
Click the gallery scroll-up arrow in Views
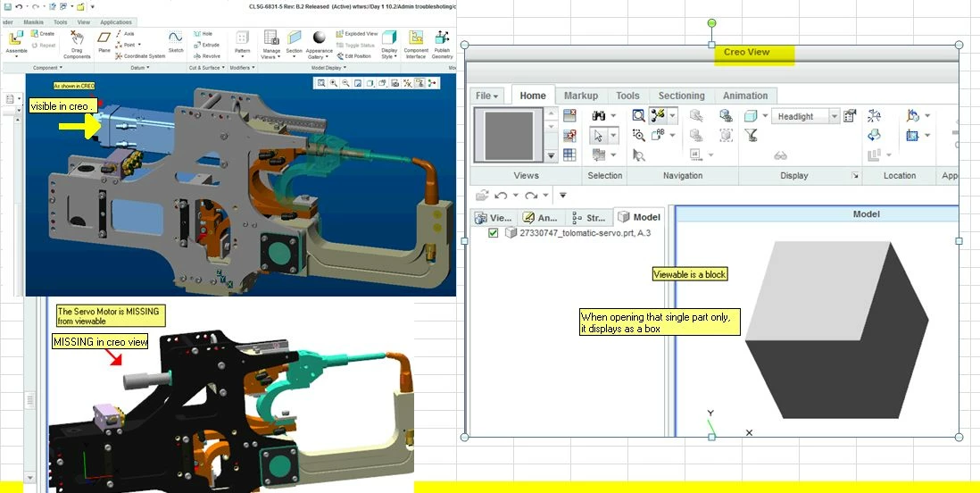(x=551, y=113)
